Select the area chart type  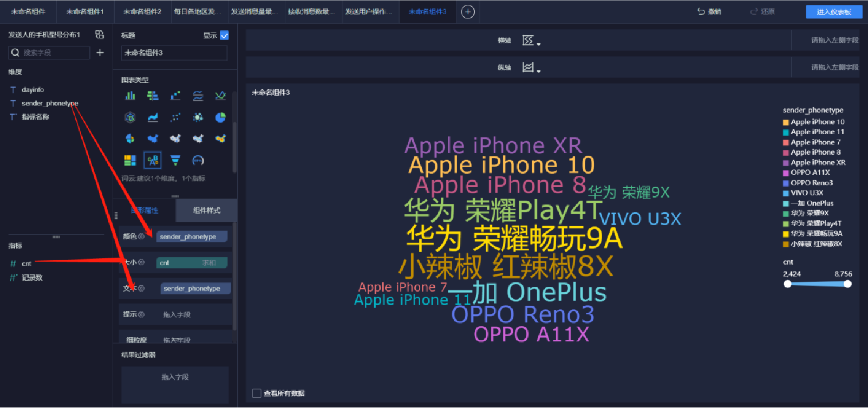(x=153, y=117)
